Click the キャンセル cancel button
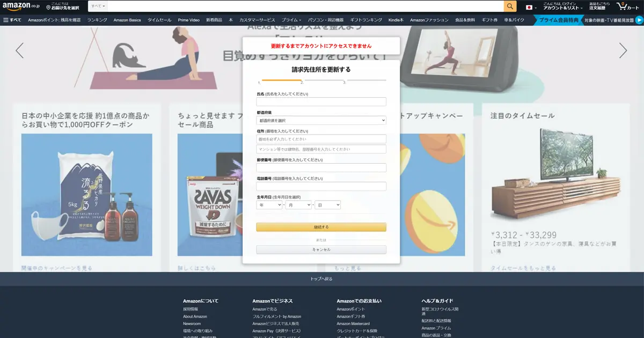The image size is (644, 338). [x=321, y=249]
